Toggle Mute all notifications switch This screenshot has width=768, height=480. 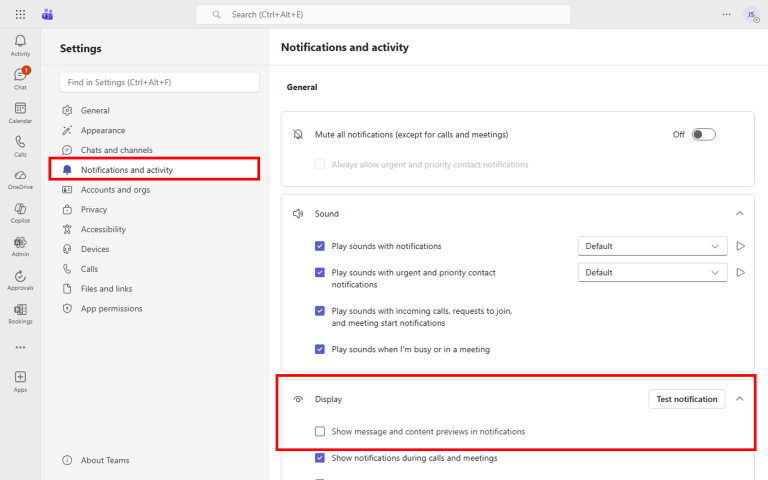(x=703, y=134)
